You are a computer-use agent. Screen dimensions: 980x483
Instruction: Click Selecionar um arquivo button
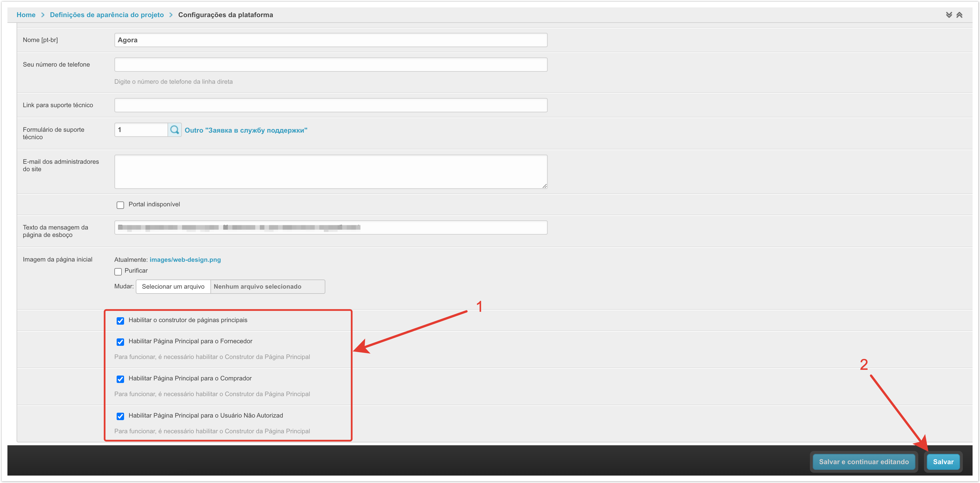coord(173,287)
